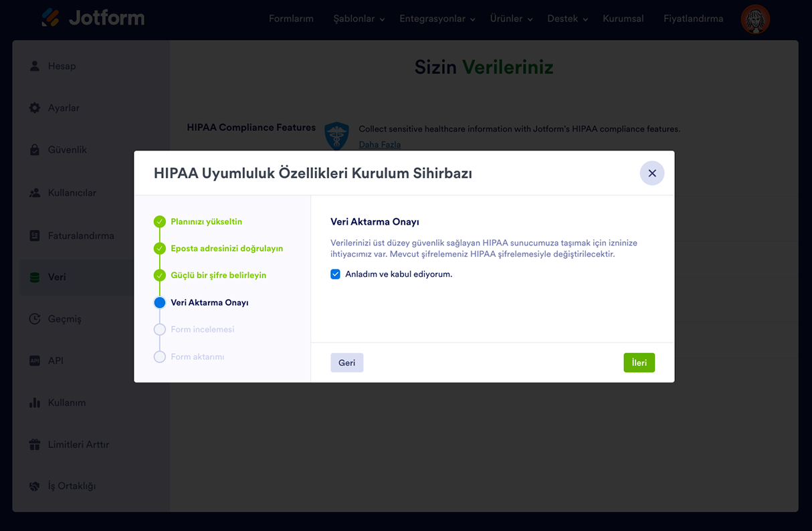This screenshot has height=531, width=812.
Task: Click the Eposta adresinizi doğrulayın checkmark icon
Action: pos(159,248)
